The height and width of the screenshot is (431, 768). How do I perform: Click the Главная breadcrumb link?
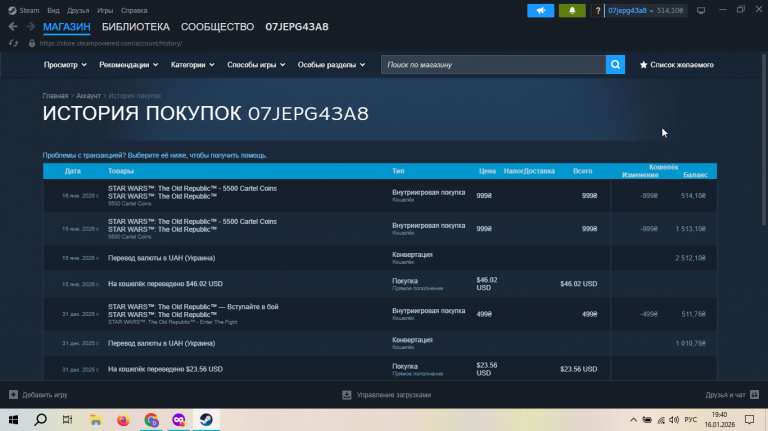[55, 96]
